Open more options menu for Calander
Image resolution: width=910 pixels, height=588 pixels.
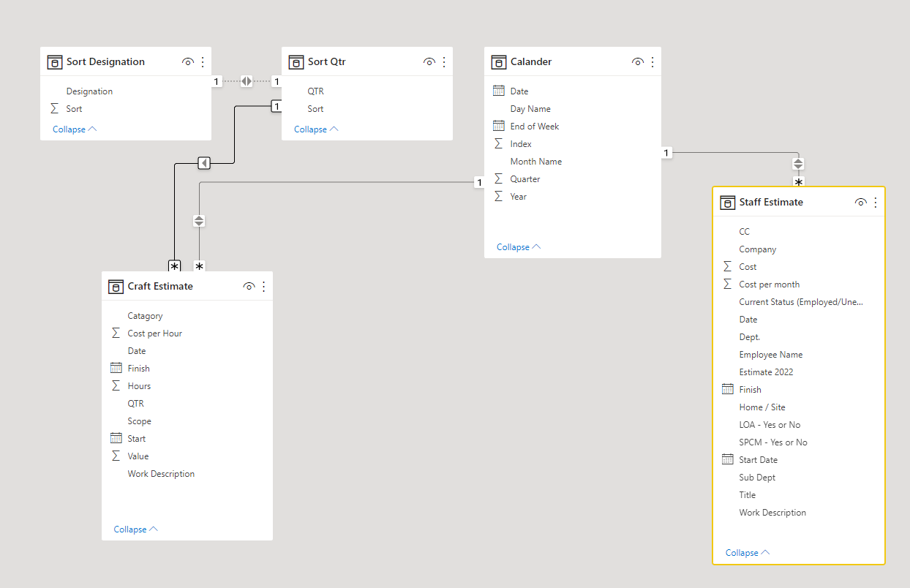pyautogui.click(x=653, y=62)
